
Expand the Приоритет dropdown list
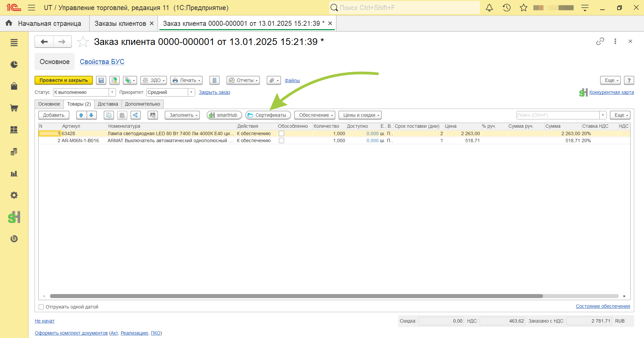click(x=192, y=92)
